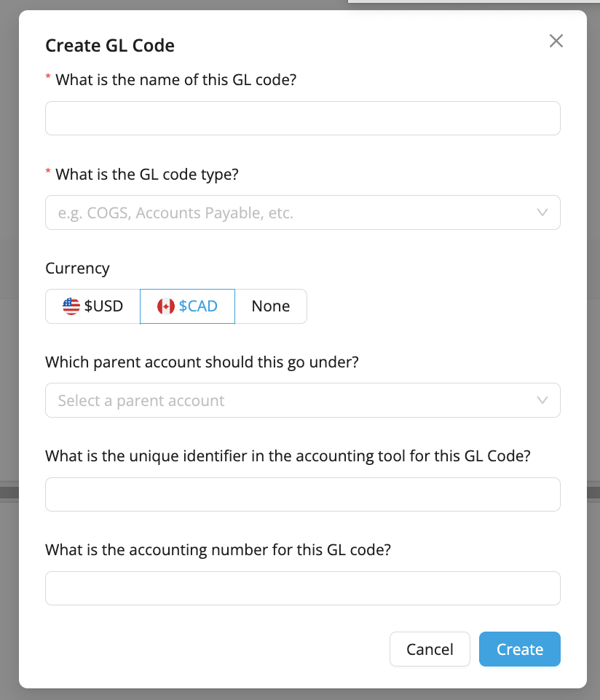Close the Create GL Code dialog

click(x=556, y=41)
